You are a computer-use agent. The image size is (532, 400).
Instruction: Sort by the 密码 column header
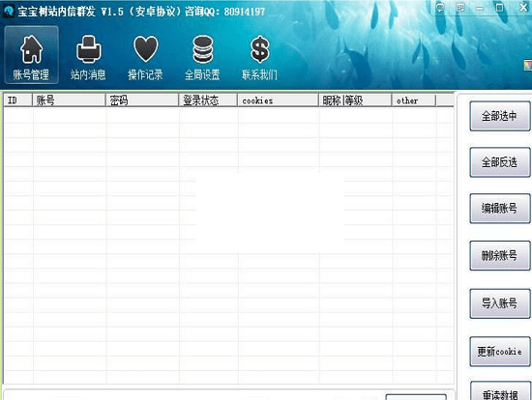coord(142,100)
